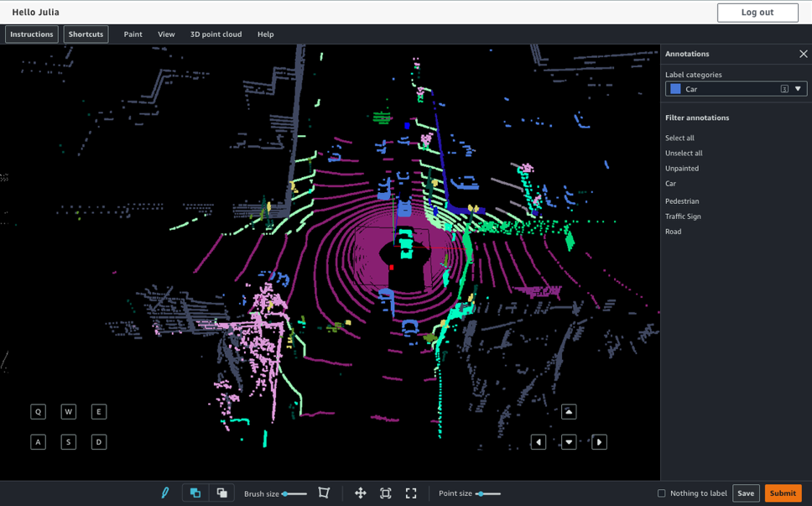Screen dimensions: 812x506
Task: Open the 3D point cloud menu
Action: pyautogui.click(x=216, y=34)
